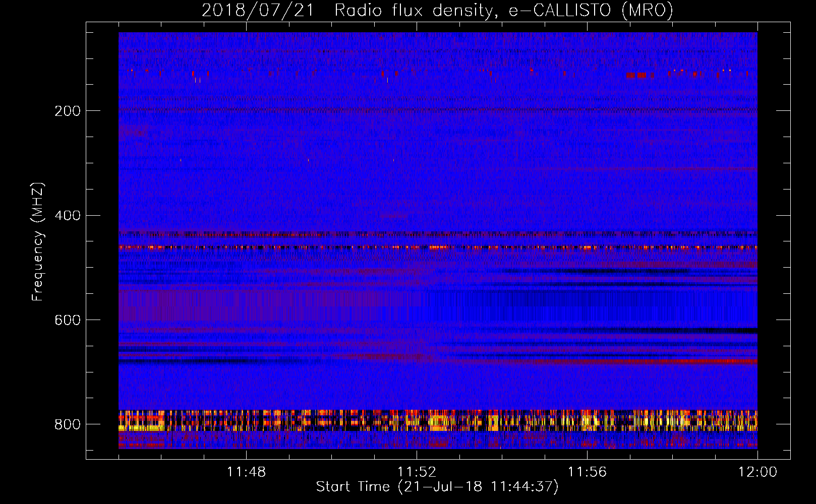Viewport: 816px width, 504px height.
Task: Click the 400 frequency tick label
Action: click(68, 216)
